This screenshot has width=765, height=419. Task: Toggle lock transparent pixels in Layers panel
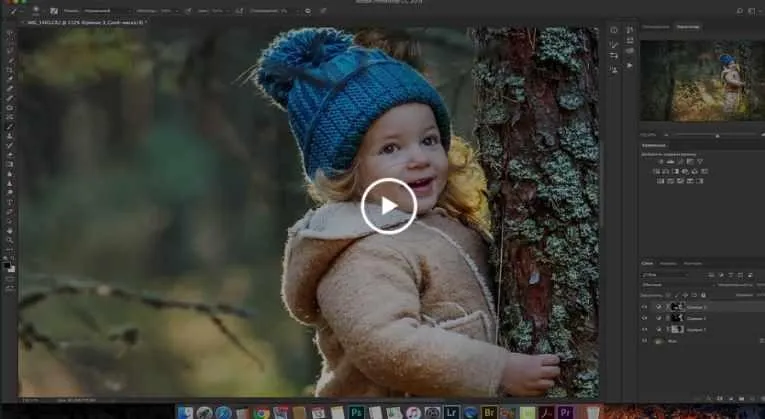click(x=668, y=295)
